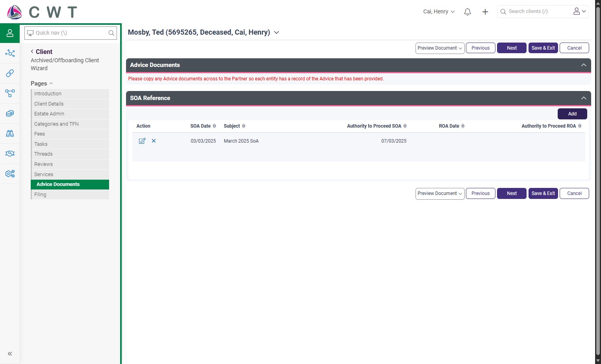The width and height of the screenshot is (601, 364).
Task: Open the CWT logo home link
Action: pos(42,12)
